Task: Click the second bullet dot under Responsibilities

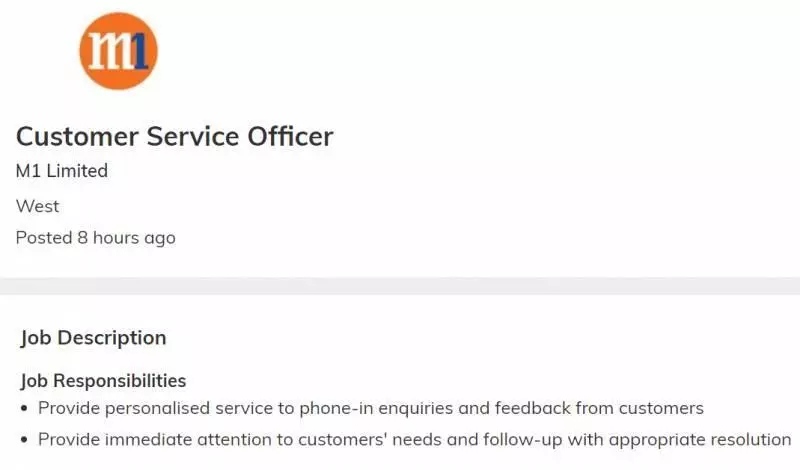Action: click(24, 440)
